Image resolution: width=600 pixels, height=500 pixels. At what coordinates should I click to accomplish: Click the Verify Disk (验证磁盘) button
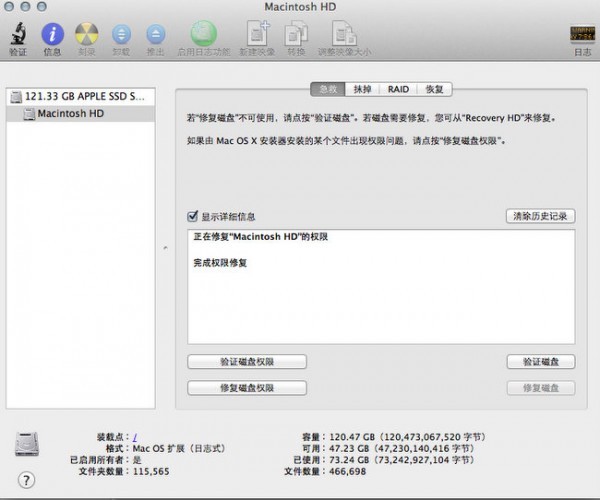coord(541,362)
